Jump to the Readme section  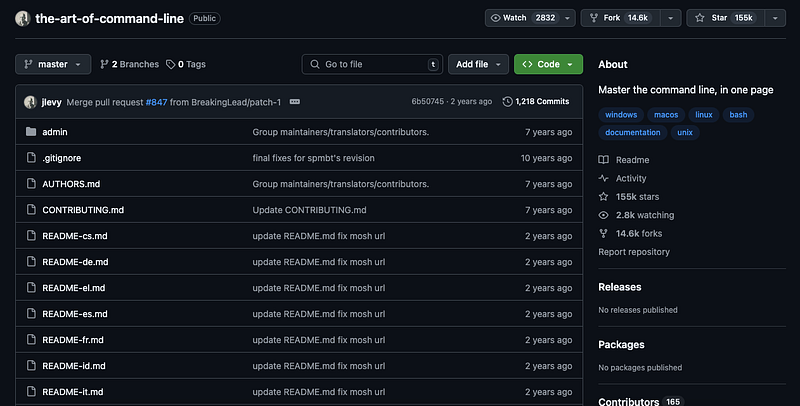click(624, 160)
